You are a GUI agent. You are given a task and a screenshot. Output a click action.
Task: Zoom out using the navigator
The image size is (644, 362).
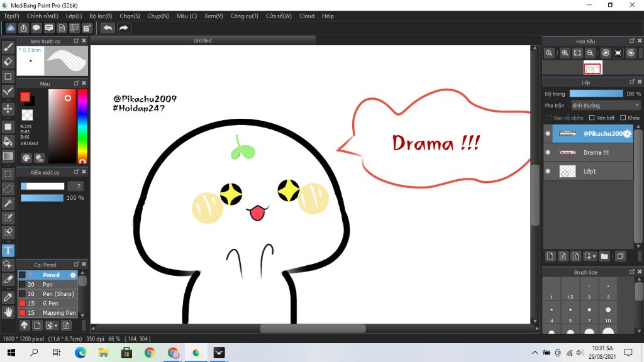coord(590,53)
